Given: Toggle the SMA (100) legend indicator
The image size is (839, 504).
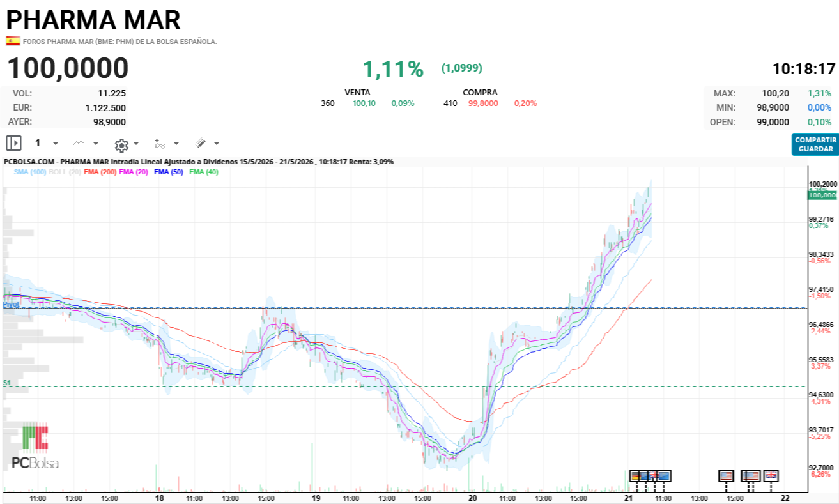Looking at the screenshot, I should pos(29,172).
